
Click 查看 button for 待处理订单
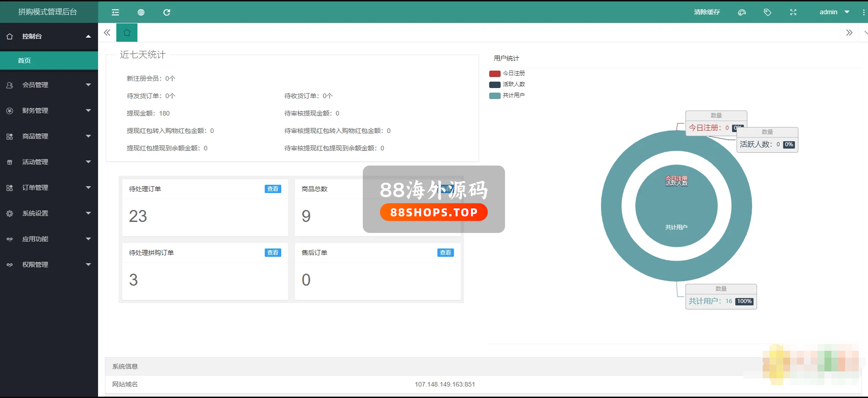pyautogui.click(x=273, y=189)
